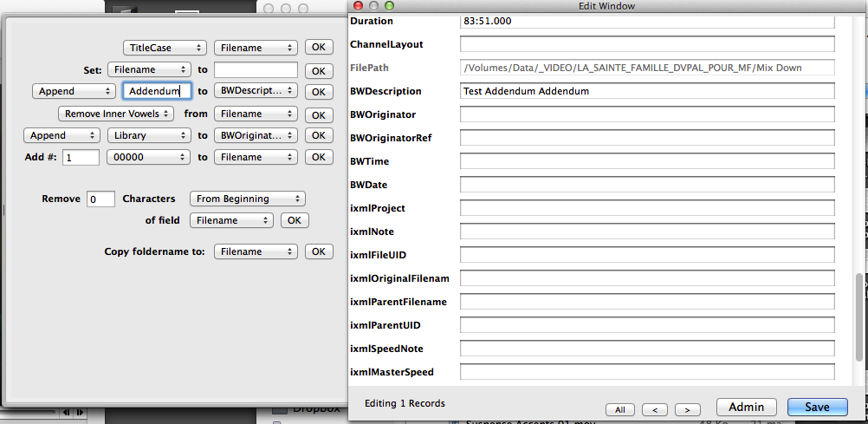Click the ixmlProject input field
Screen dimensions: 868x424
pyautogui.click(x=646, y=208)
